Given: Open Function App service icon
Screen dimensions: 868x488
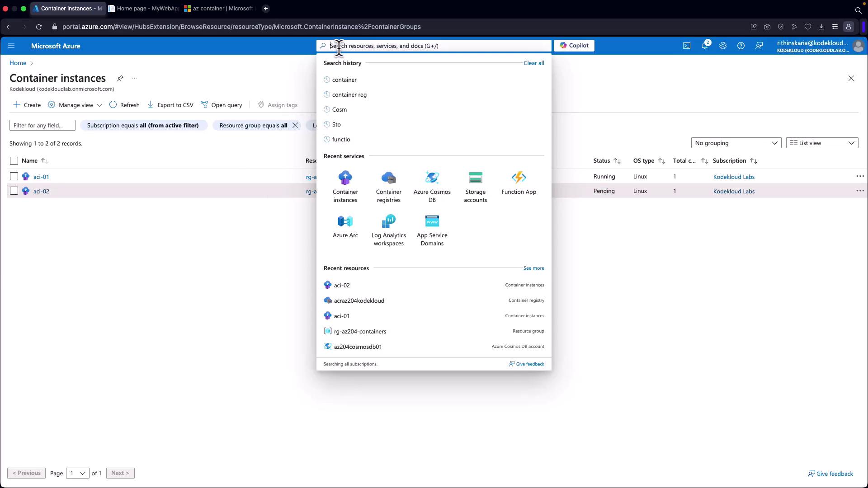Looking at the screenshot, I should [519, 178].
